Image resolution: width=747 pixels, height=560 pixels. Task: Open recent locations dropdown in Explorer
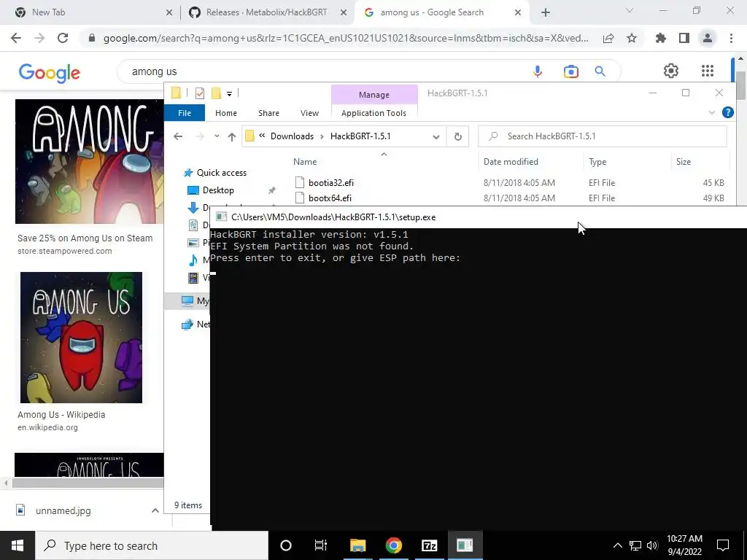tap(217, 136)
